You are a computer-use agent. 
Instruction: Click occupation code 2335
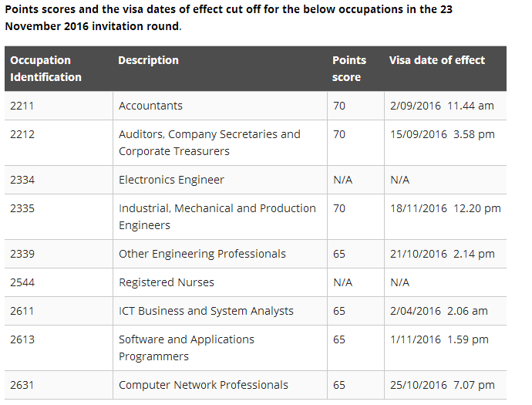click(22, 208)
